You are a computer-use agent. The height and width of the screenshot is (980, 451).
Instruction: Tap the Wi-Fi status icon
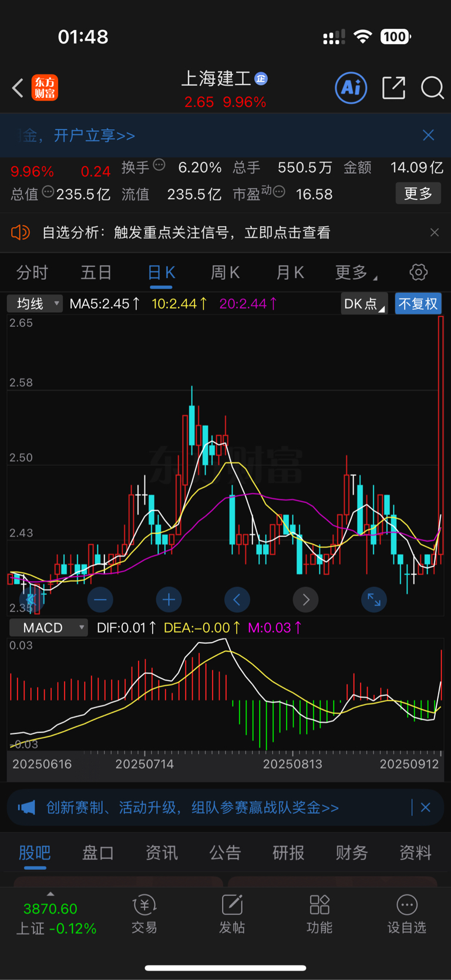click(363, 37)
